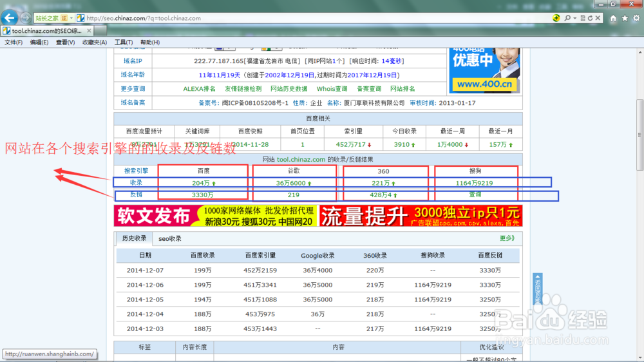Click the 360 反链 value 428万4
644x362 pixels.
(381, 195)
